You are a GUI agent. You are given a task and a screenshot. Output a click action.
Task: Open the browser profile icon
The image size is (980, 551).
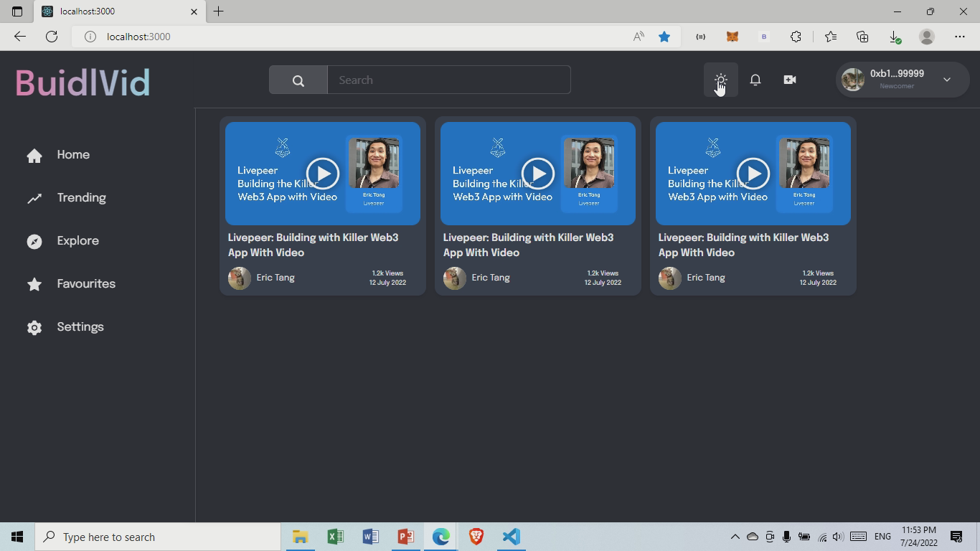[927, 37]
